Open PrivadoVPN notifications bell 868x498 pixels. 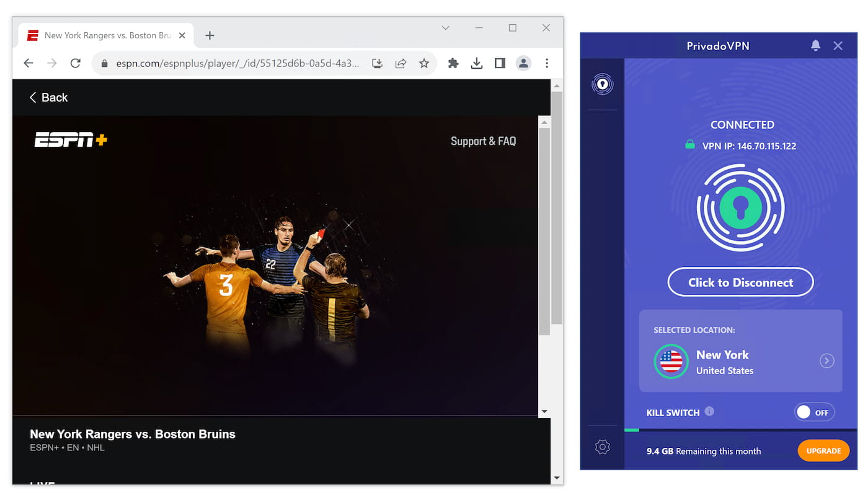pos(815,46)
